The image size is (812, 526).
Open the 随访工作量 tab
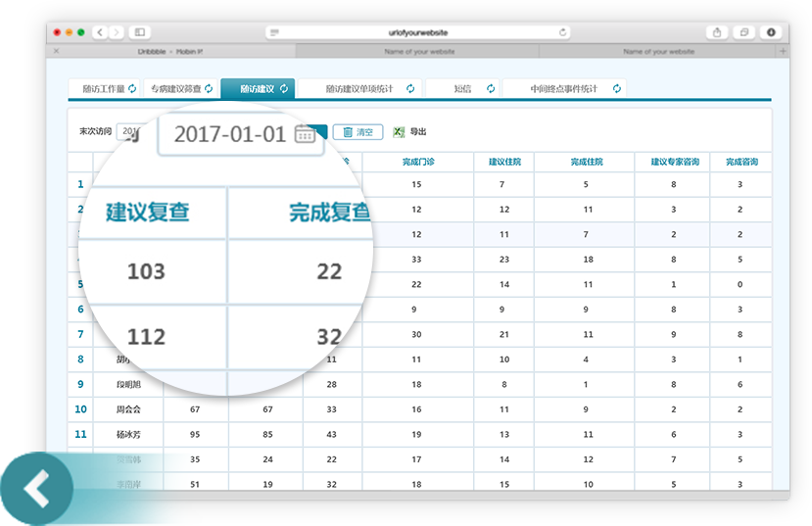[104, 88]
